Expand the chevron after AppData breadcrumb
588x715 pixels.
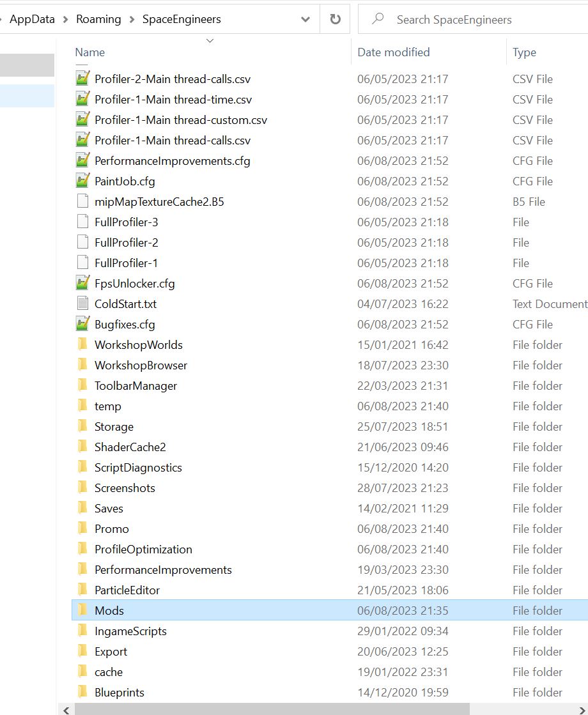[x=66, y=19]
